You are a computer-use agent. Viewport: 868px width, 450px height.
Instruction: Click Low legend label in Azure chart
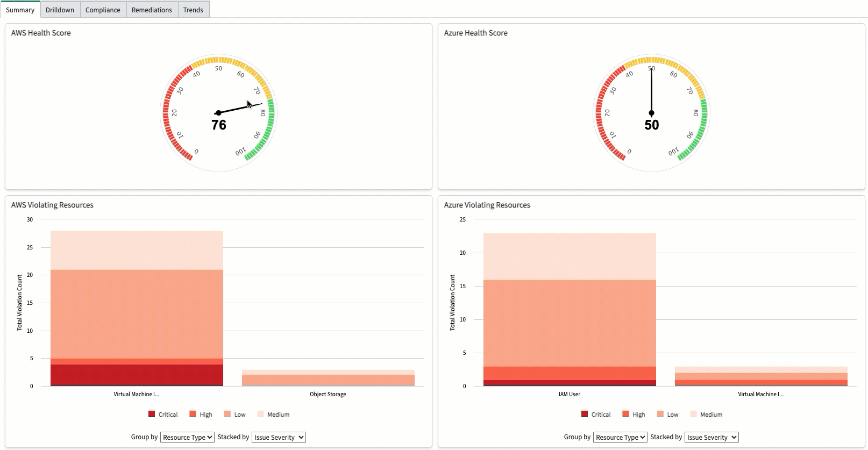673,415
